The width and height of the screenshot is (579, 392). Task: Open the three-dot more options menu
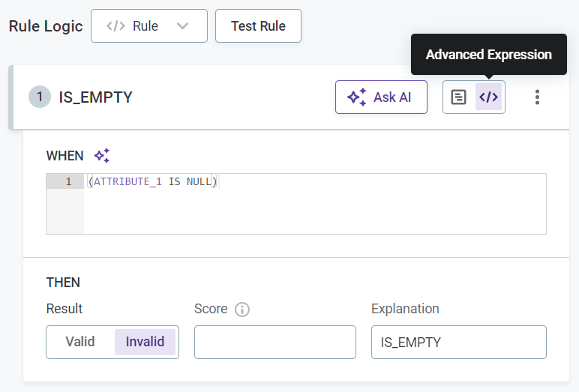point(536,97)
